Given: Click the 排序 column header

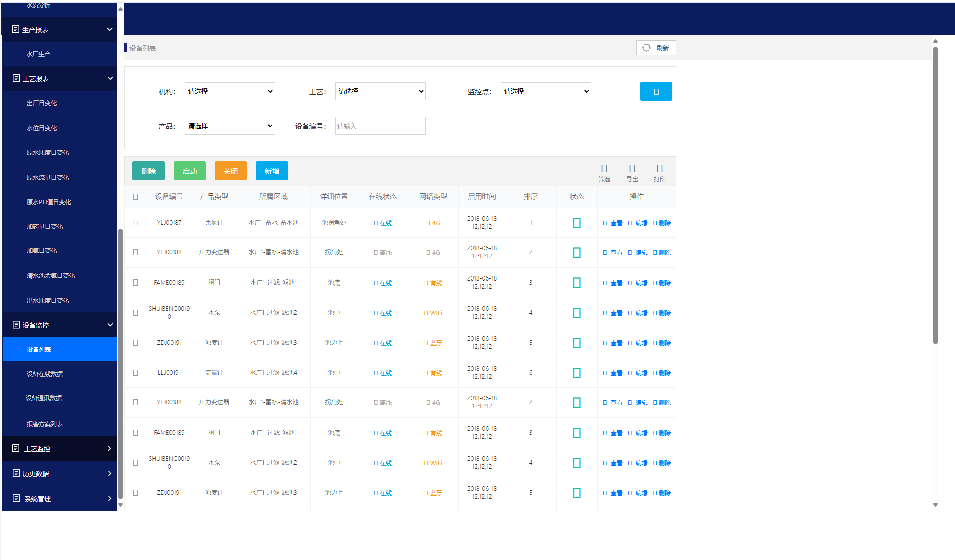Looking at the screenshot, I should click(531, 197).
